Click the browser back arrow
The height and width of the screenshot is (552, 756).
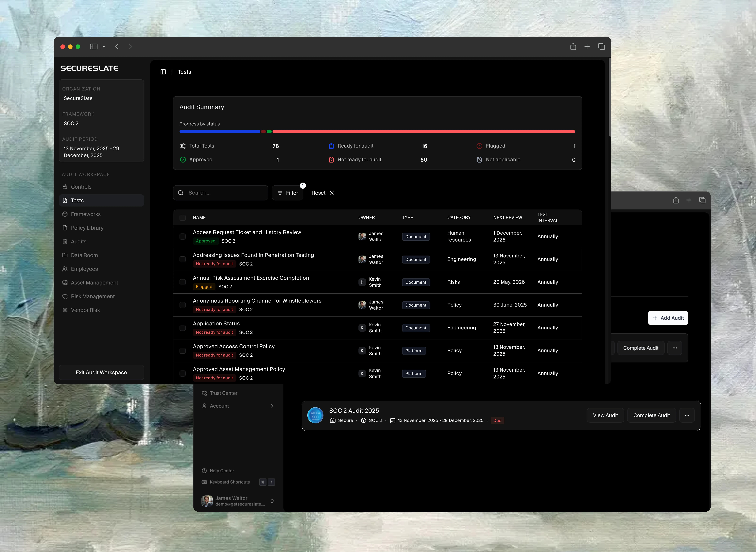[117, 46]
